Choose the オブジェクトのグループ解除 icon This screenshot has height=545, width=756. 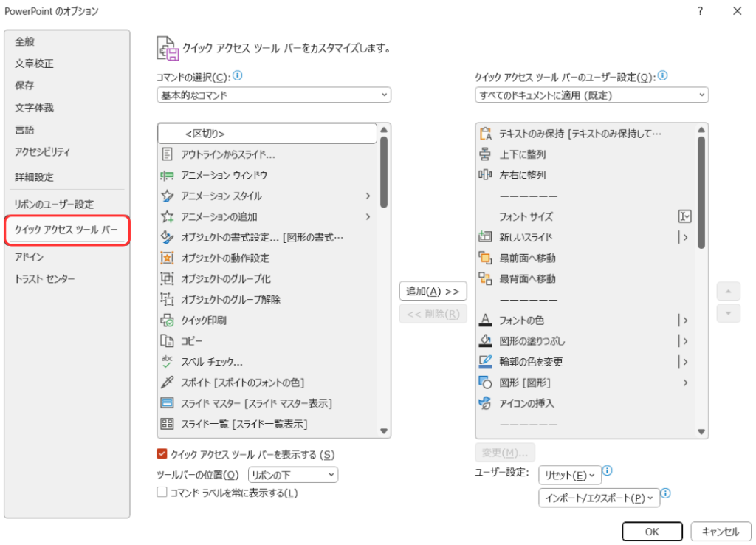pos(167,300)
